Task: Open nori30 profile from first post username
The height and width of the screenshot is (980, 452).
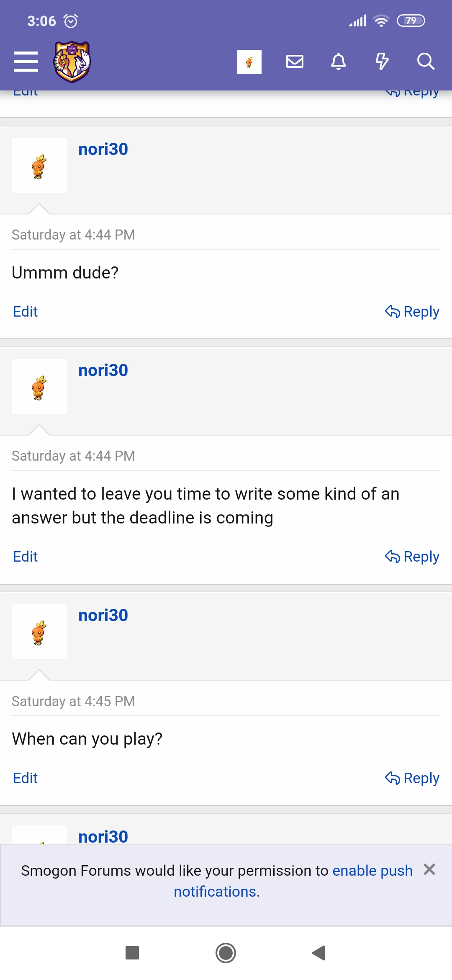Action: click(x=103, y=149)
